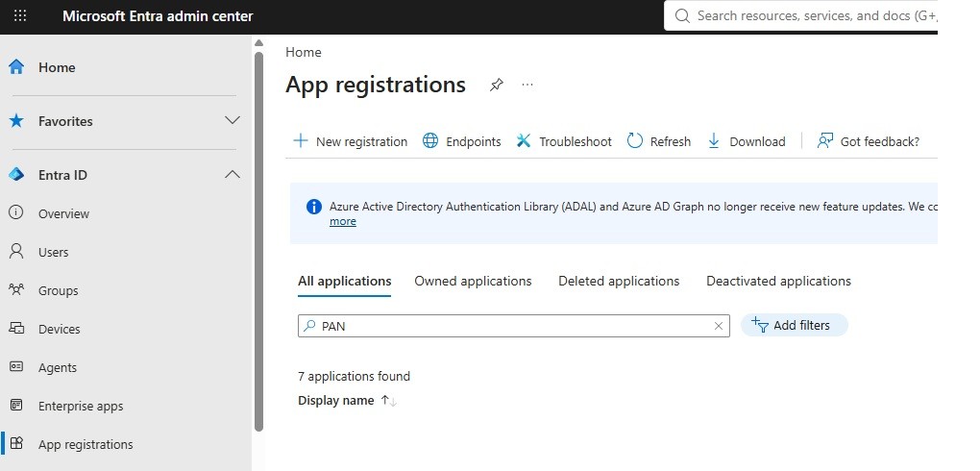Click the Troubleshoot tools icon
The image size is (980, 471).
tap(524, 140)
